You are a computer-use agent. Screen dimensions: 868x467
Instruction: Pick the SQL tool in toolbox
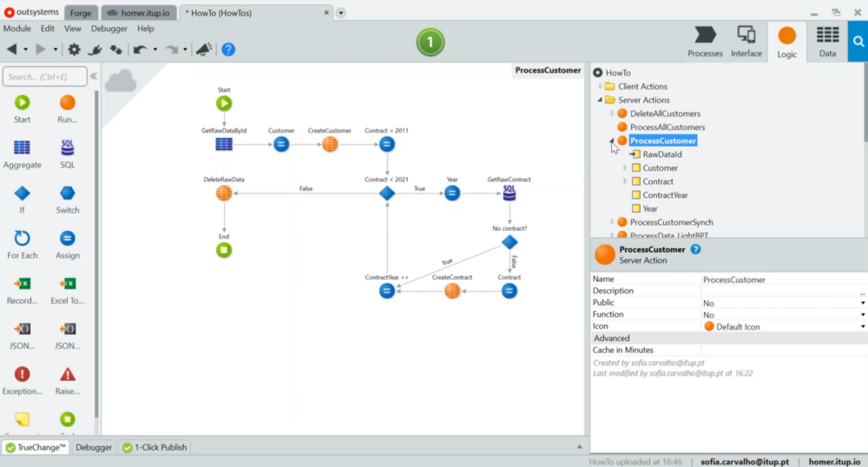pos(68,155)
